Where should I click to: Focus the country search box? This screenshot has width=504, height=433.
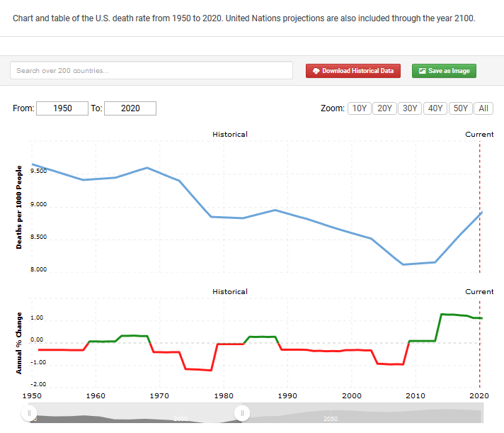151,71
